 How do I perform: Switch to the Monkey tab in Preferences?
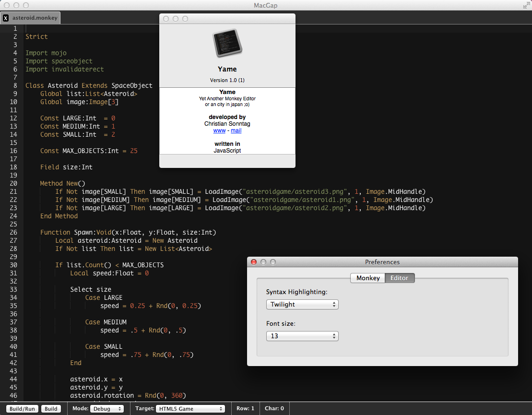click(x=368, y=278)
